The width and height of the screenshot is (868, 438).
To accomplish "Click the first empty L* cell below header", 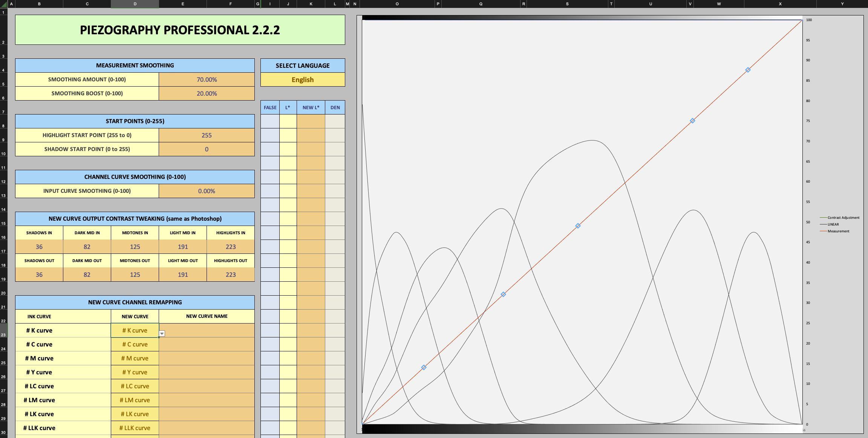I will tap(288, 121).
